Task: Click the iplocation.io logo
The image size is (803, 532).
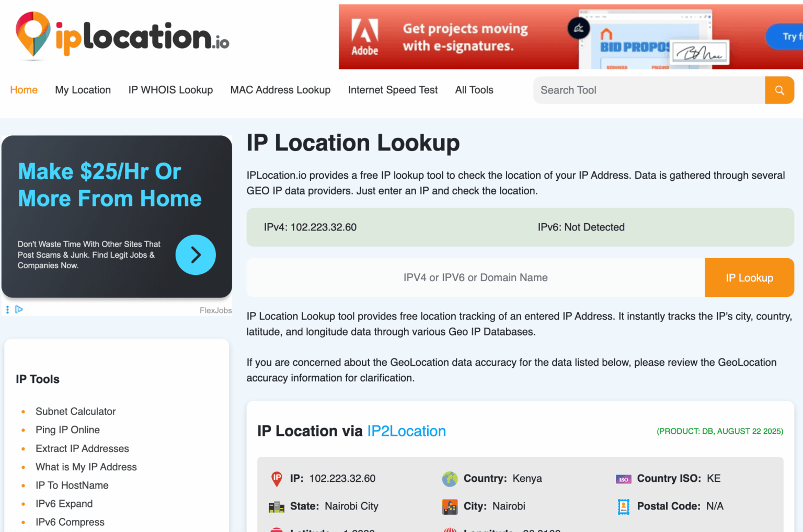Action: coord(121,36)
